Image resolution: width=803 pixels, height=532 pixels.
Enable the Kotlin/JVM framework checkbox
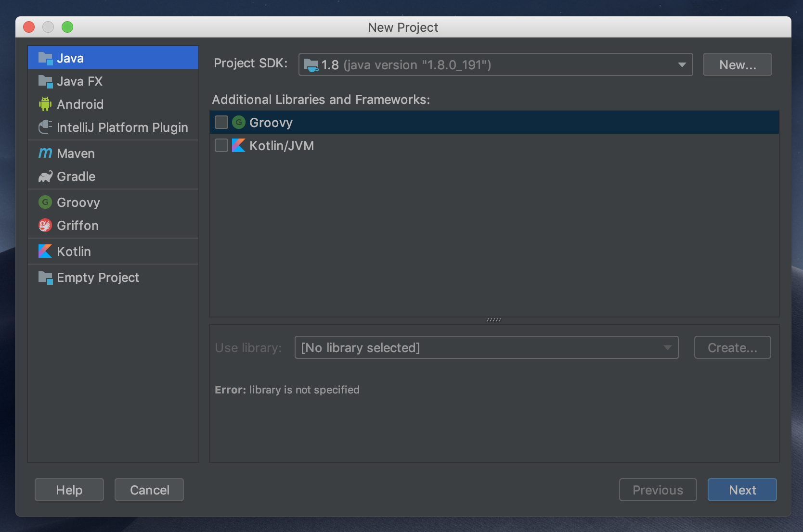[x=221, y=145]
